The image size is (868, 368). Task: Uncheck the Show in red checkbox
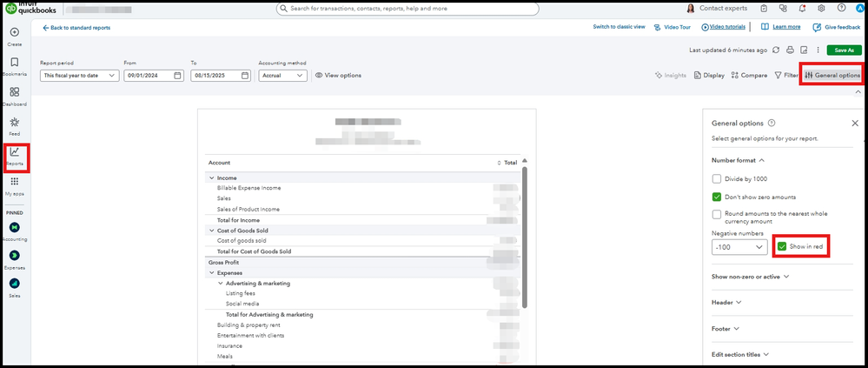point(782,246)
